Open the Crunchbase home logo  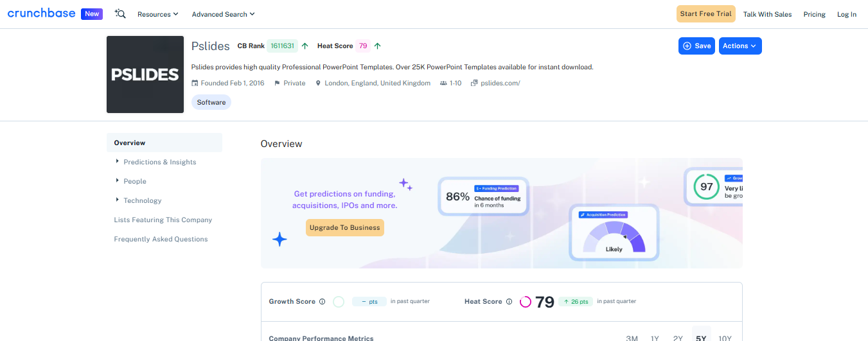[x=42, y=13]
